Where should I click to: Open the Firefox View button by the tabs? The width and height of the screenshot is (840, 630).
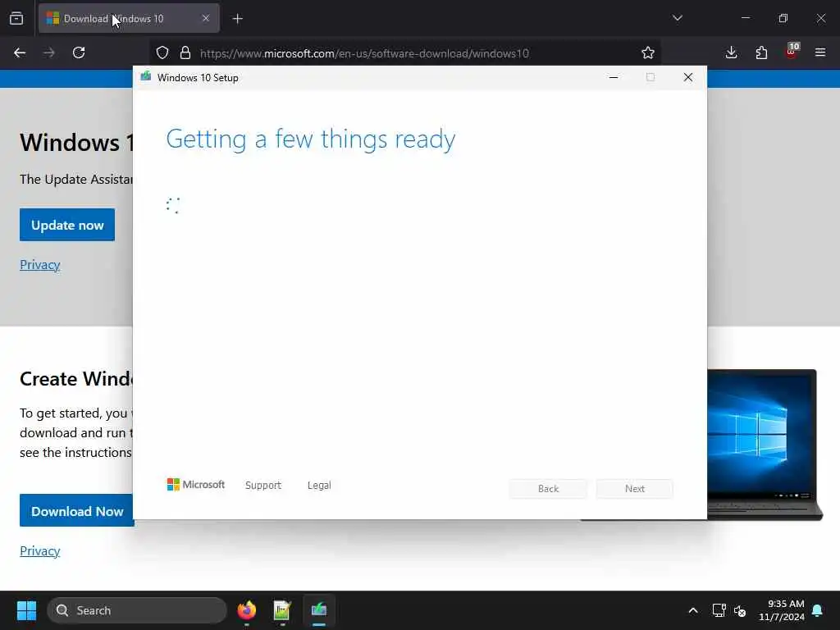tap(16, 18)
